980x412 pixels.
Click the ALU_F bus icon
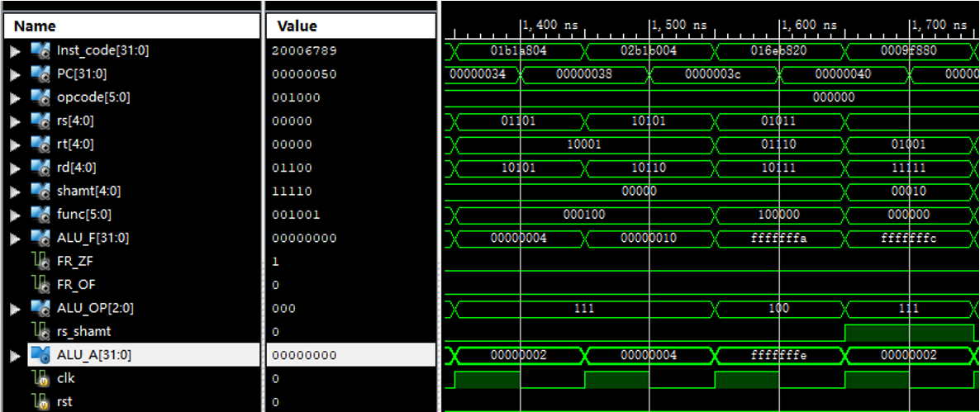(x=40, y=238)
